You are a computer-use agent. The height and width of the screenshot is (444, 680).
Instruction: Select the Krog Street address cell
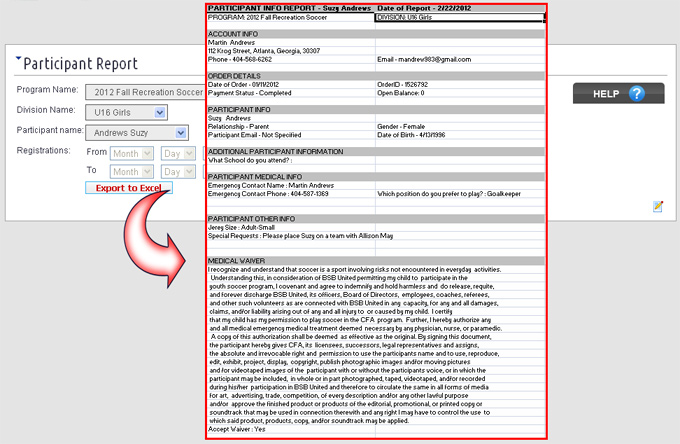click(x=291, y=51)
